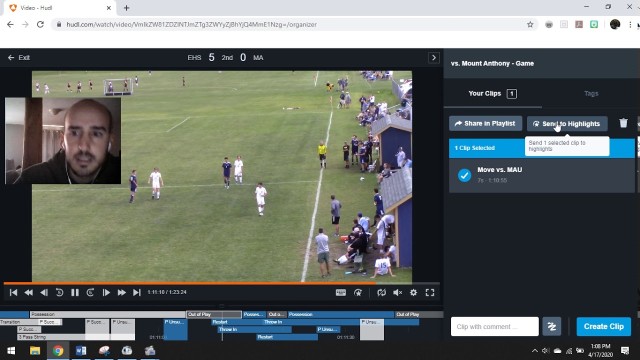
Task: Jump forward a few seconds
Action: tap(90, 293)
